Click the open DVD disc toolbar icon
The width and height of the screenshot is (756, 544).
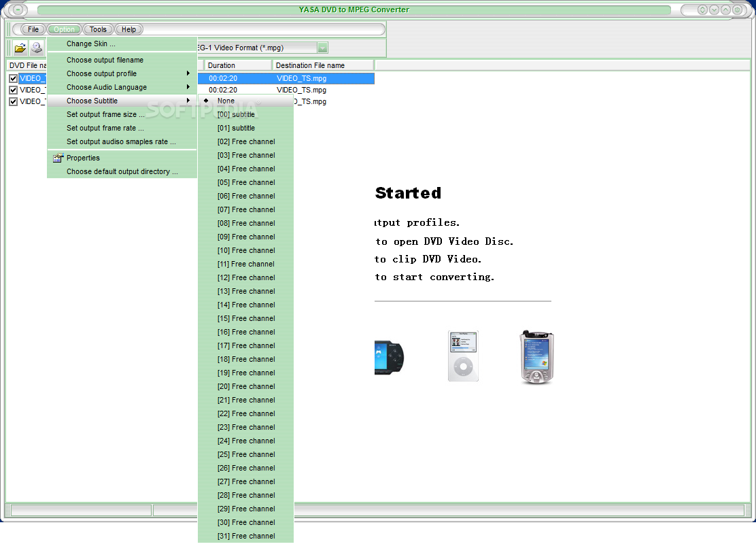37,48
